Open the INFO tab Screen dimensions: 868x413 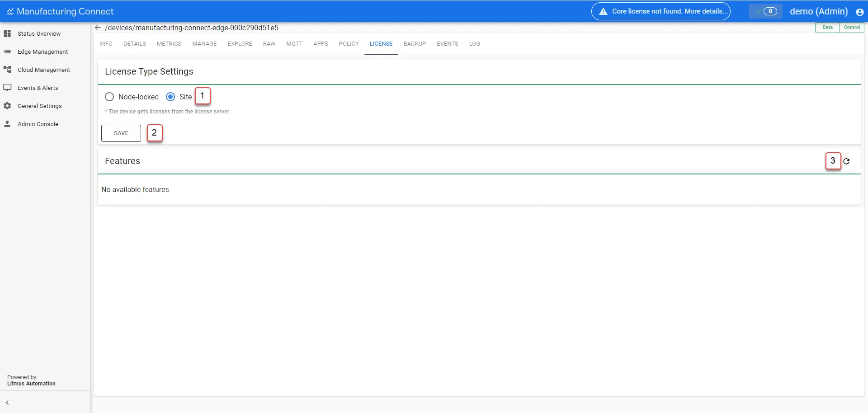point(106,44)
